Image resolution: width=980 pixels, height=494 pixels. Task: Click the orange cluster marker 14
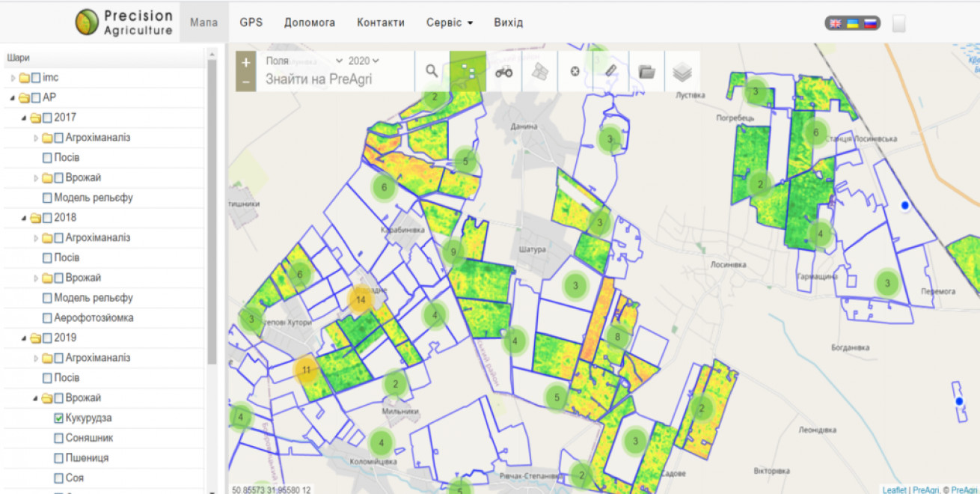(x=361, y=299)
